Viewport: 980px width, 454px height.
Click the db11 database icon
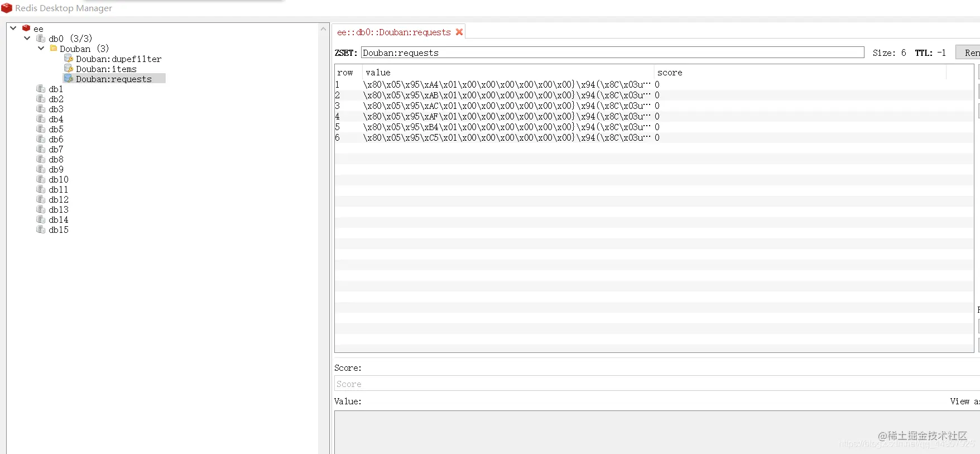pyautogui.click(x=41, y=189)
